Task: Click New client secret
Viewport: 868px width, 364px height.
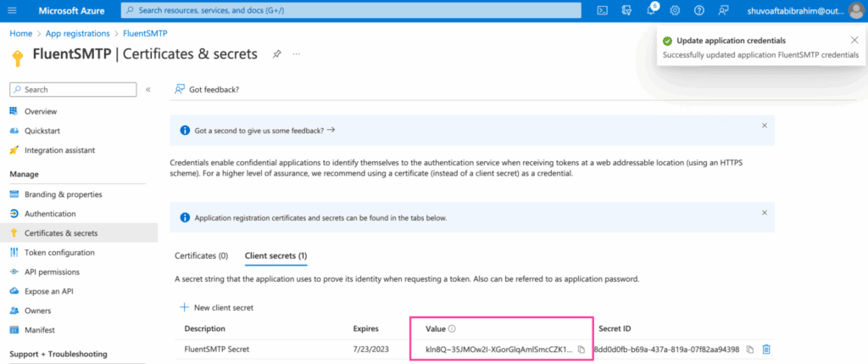Action: (216, 307)
